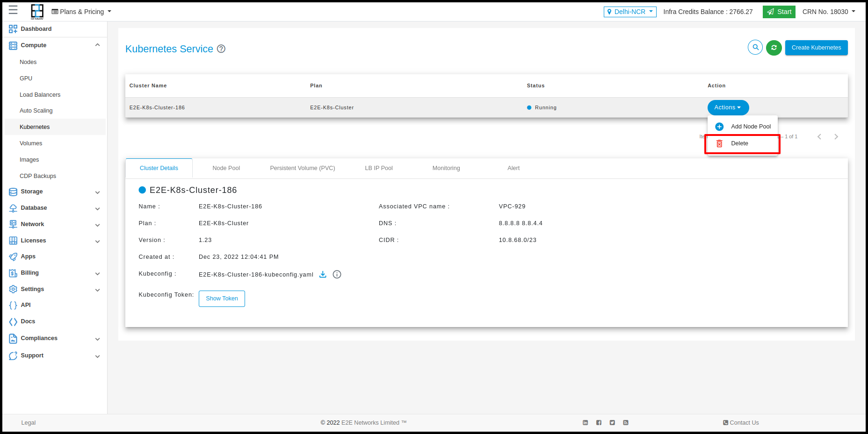Switch to the Node Pool tab

(x=226, y=168)
